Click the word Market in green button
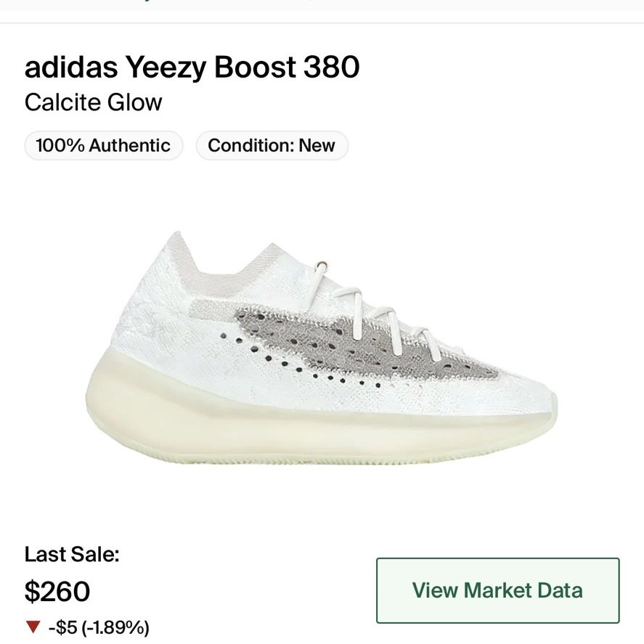The height and width of the screenshot is (644, 644). (497, 590)
